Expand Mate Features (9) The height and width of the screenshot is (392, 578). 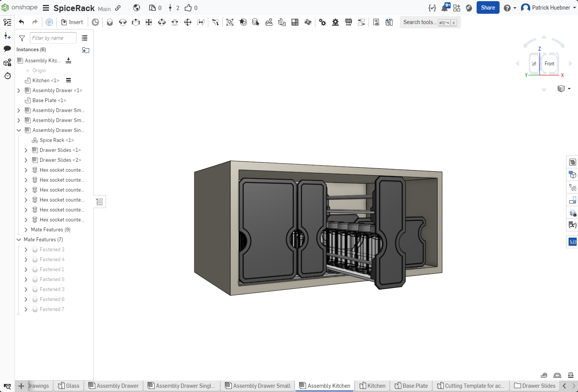pyautogui.click(x=26, y=230)
